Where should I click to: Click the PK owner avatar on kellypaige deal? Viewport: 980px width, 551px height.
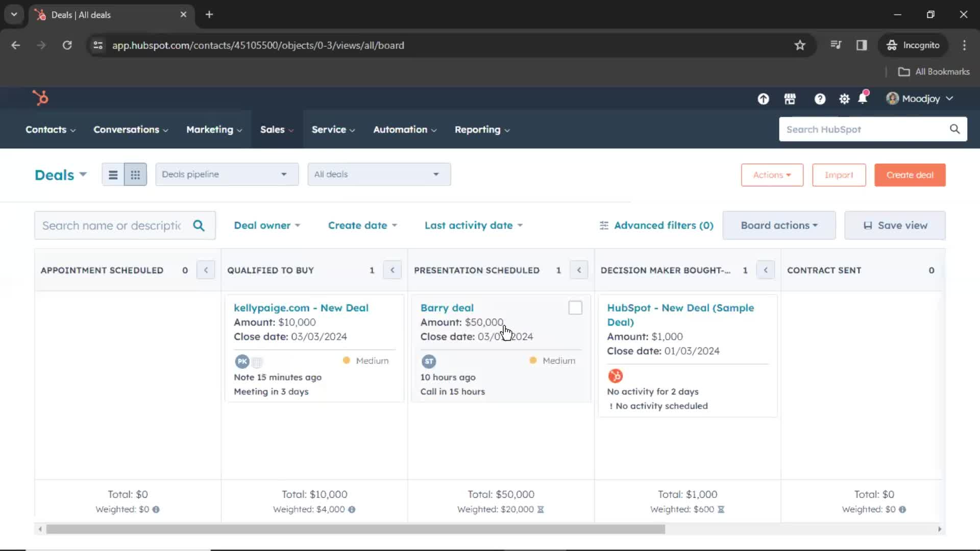pyautogui.click(x=242, y=361)
